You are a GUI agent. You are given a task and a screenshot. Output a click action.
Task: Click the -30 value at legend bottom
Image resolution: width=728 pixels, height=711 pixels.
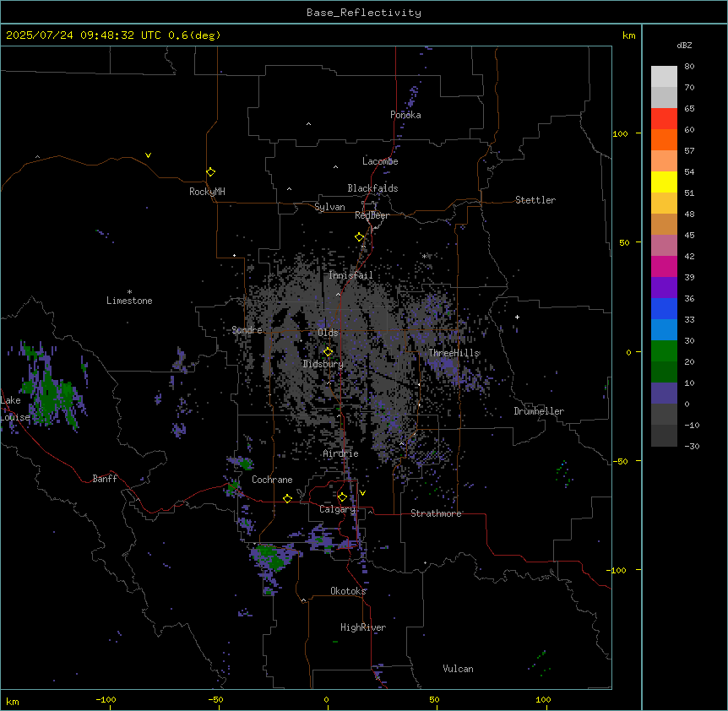coord(692,446)
